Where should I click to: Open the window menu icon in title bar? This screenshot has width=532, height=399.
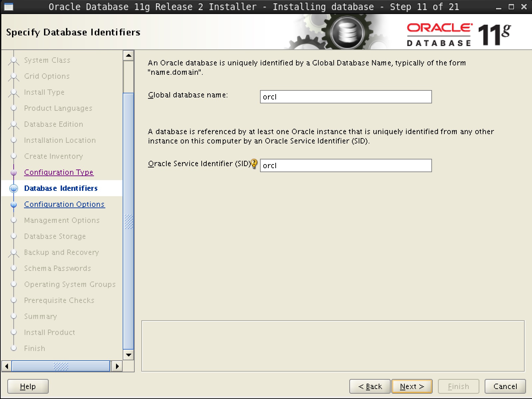click(x=8, y=7)
